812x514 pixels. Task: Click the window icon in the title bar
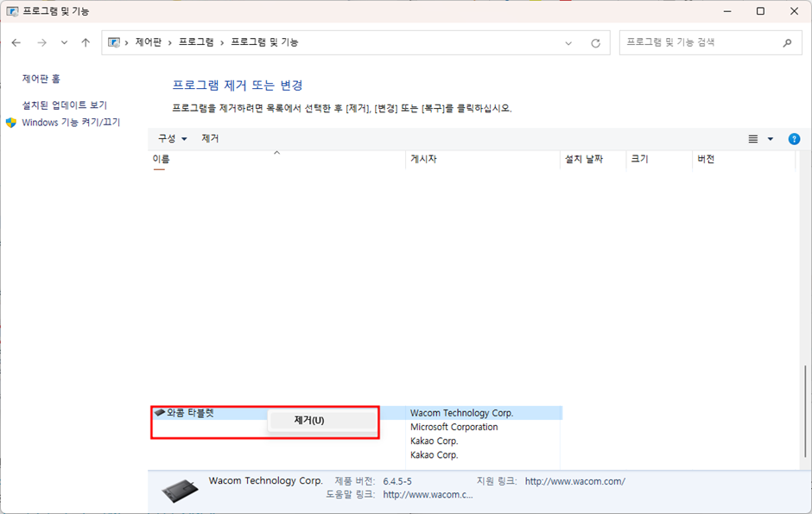pyautogui.click(x=12, y=11)
